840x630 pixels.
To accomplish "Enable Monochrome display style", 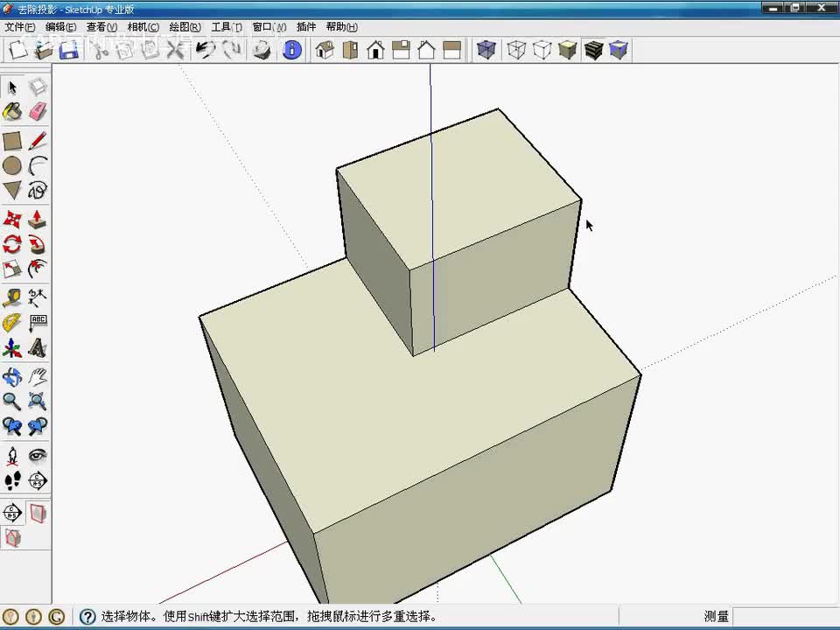I will tap(619, 50).
